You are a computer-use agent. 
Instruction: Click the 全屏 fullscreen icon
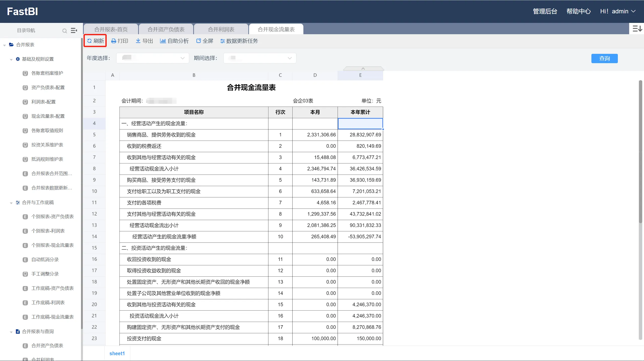point(198,41)
